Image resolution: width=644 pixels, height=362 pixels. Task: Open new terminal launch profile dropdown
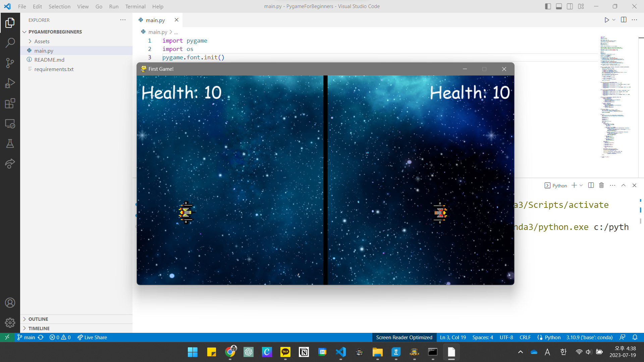(581, 185)
